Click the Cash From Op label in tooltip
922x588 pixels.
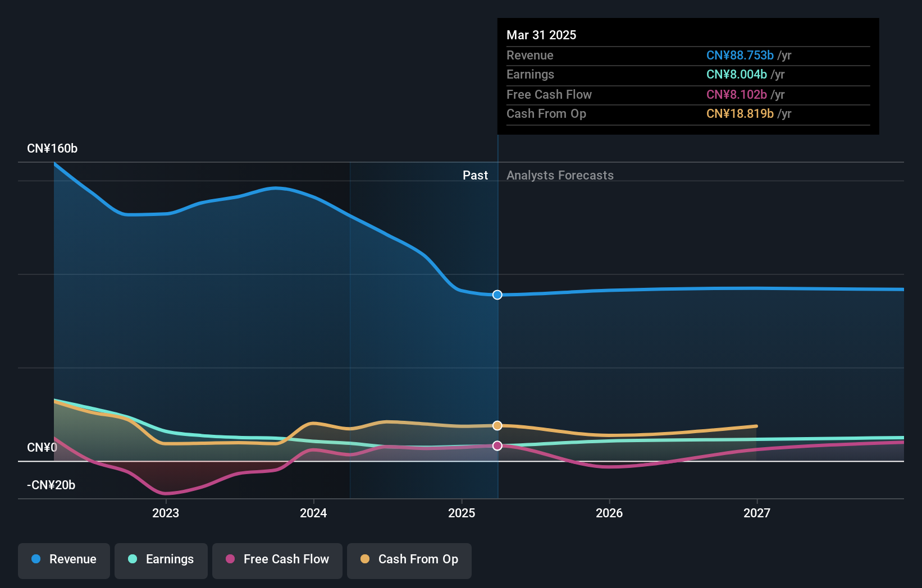(x=546, y=114)
